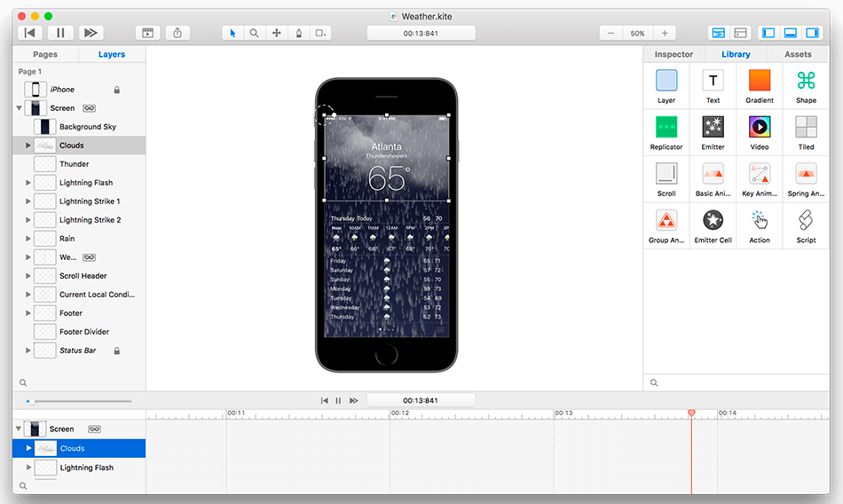Click the red playhead marker
The height and width of the screenshot is (504, 843).
[691, 413]
